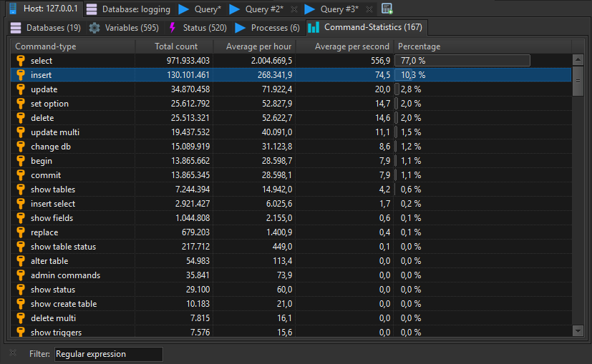Image resolution: width=592 pixels, height=364 pixels.
Task: Click average per hour 2.004.669,5
Action: (271, 61)
